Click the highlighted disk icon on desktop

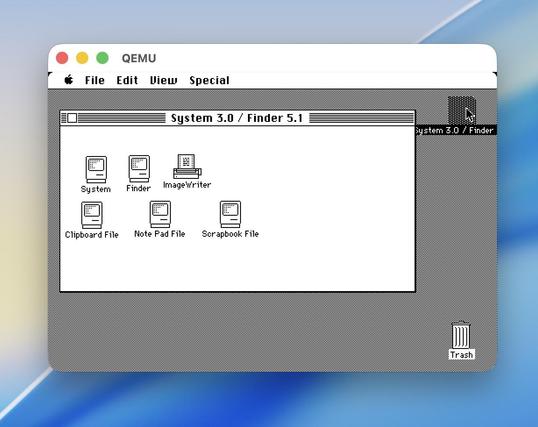tap(461, 110)
